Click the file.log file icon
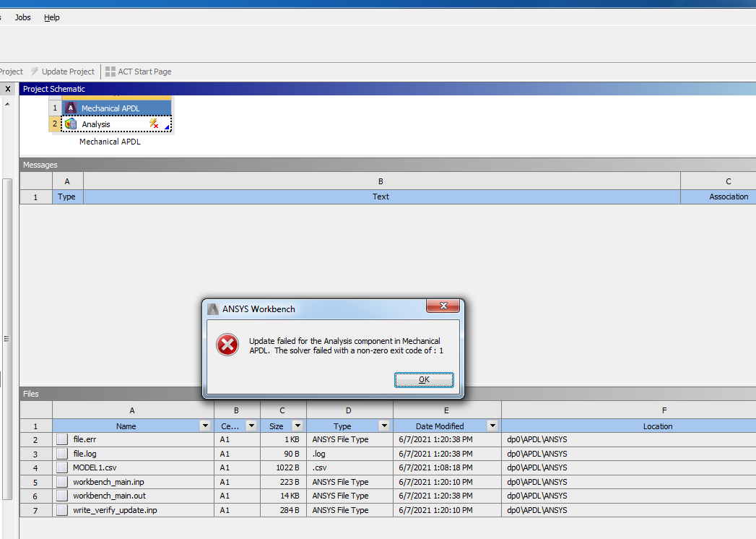Viewport: 756px width, 539px height. tap(61, 454)
